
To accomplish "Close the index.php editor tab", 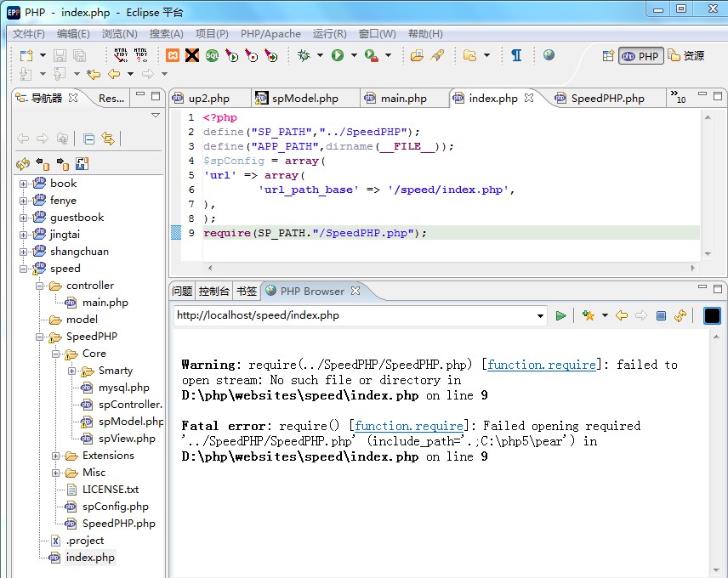I will click(529, 98).
